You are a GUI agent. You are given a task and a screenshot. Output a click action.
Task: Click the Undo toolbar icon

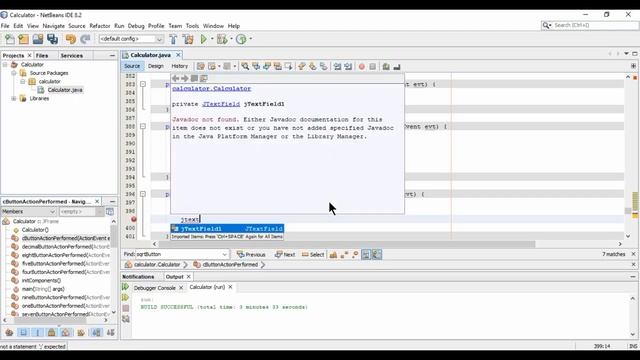[x=71, y=39]
